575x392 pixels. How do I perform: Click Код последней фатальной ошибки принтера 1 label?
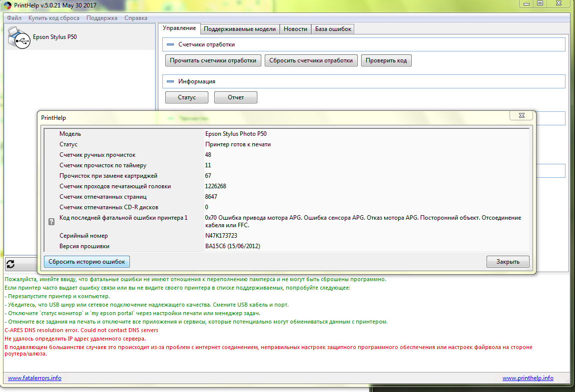123,218
